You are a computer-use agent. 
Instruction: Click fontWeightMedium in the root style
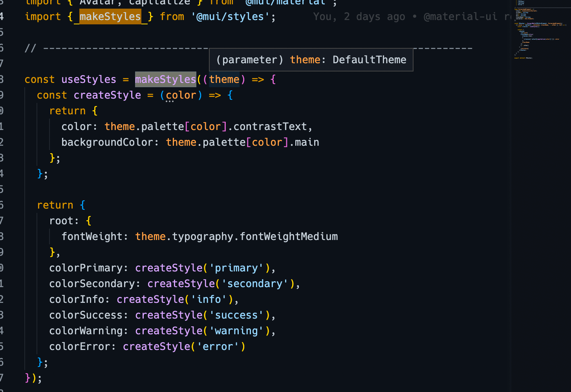pyautogui.click(x=289, y=236)
